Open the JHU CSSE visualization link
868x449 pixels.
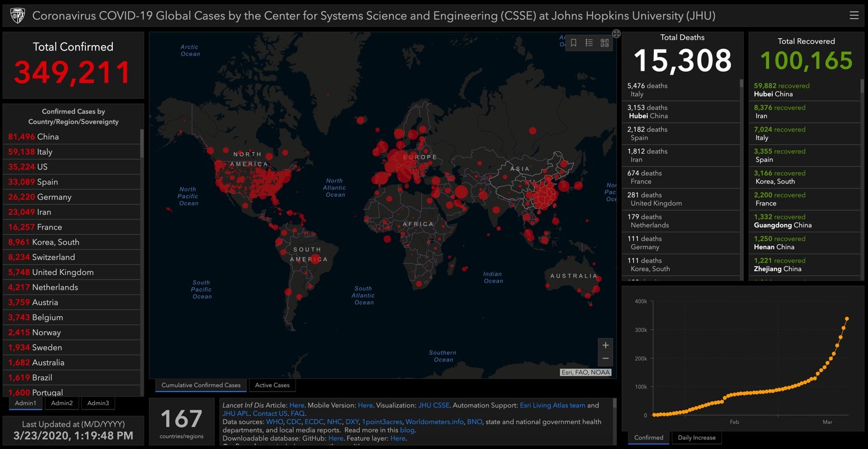(433, 405)
